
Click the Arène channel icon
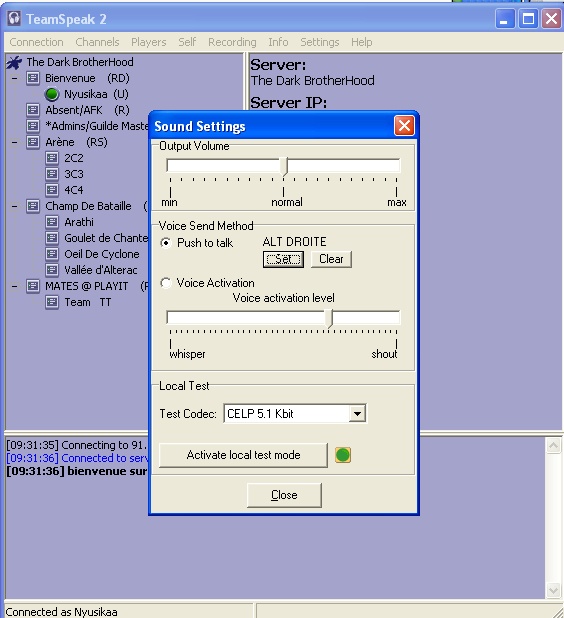(x=33, y=142)
